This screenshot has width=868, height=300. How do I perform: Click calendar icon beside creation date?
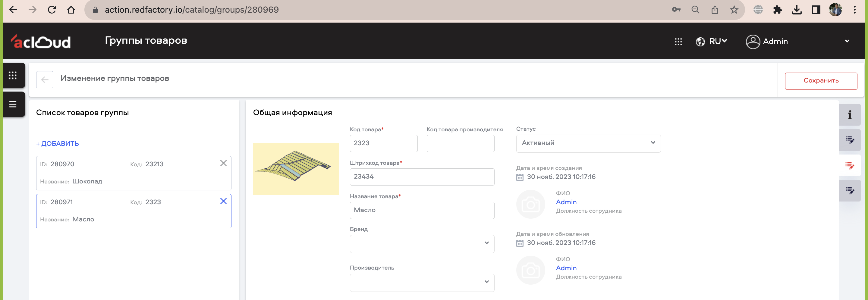pos(520,177)
